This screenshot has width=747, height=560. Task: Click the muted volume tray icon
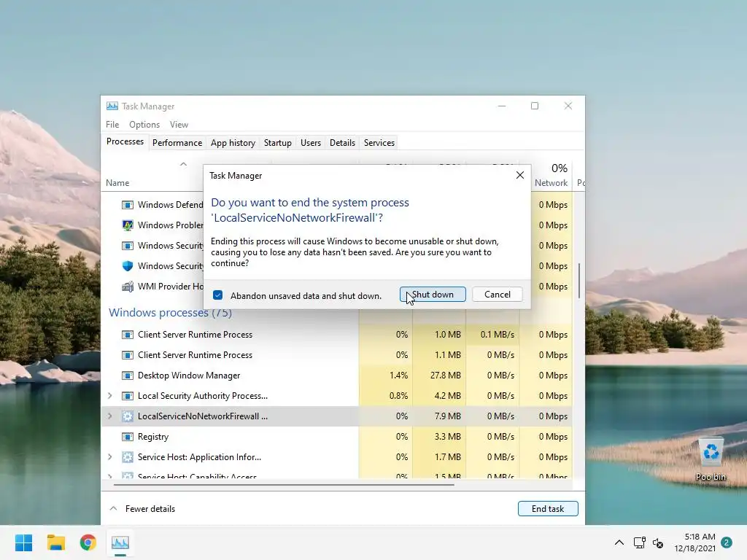tap(658, 542)
